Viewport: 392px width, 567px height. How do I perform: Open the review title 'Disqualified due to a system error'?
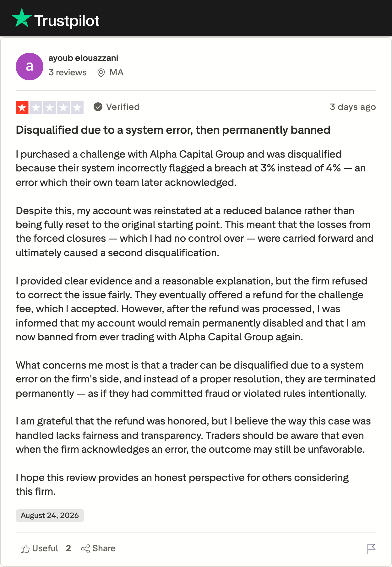(173, 130)
